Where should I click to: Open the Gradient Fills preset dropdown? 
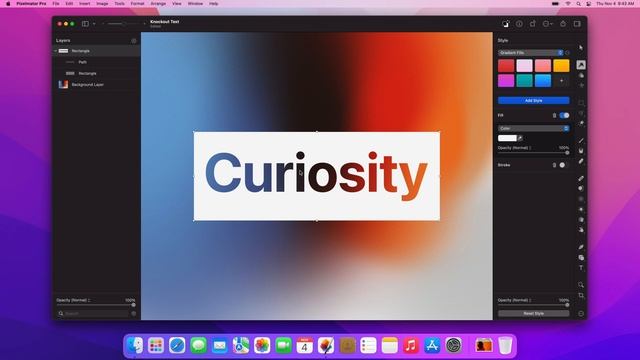pos(531,53)
